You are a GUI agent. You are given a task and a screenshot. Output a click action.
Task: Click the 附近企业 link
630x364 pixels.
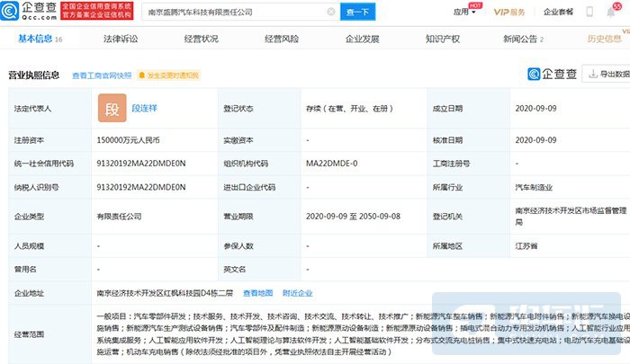297,293
